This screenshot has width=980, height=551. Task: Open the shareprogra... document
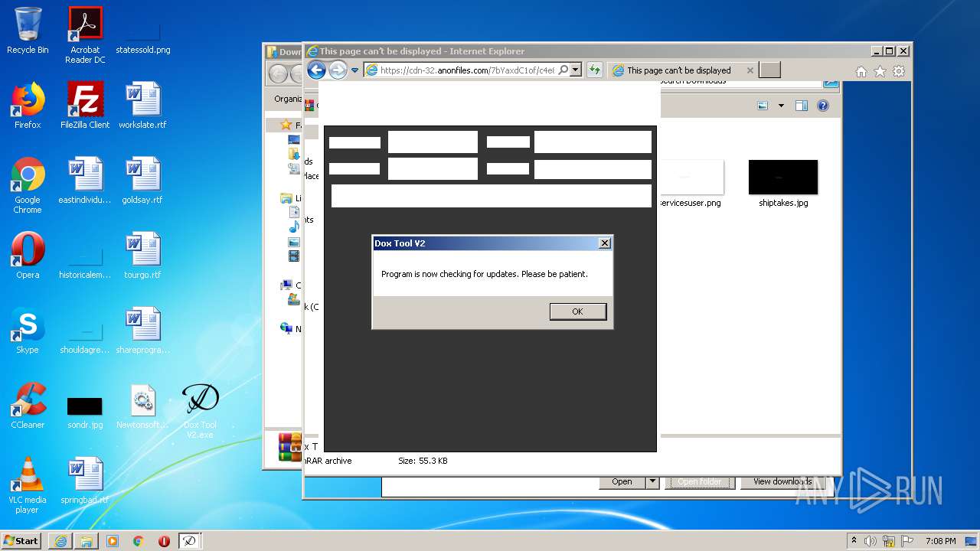click(x=142, y=331)
